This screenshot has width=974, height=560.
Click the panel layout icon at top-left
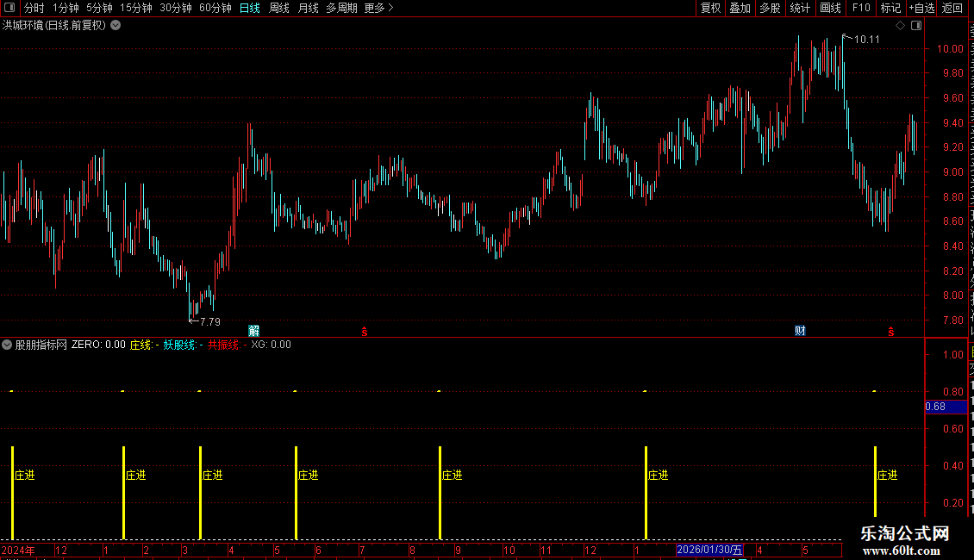[x=9, y=8]
